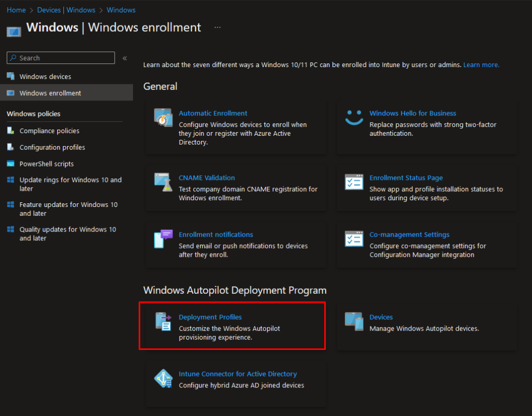Select Windows enrollment in sidebar

click(x=66, y=93)
